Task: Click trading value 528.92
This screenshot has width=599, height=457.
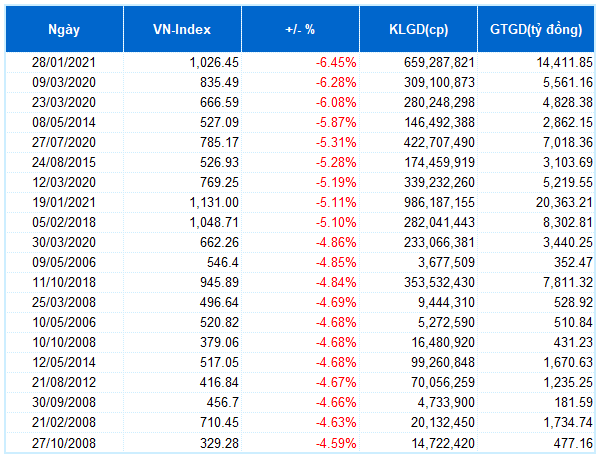Action: tap(573, 302)
